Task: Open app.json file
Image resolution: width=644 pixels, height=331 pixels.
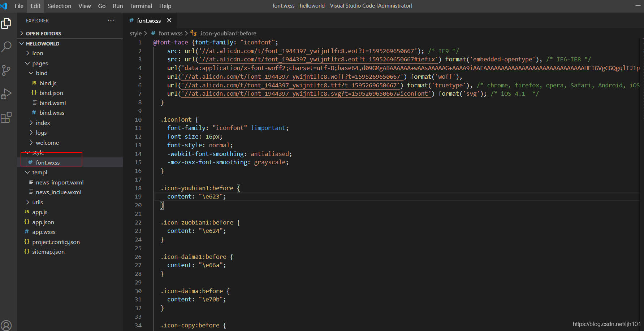Action: pos(43,222)
